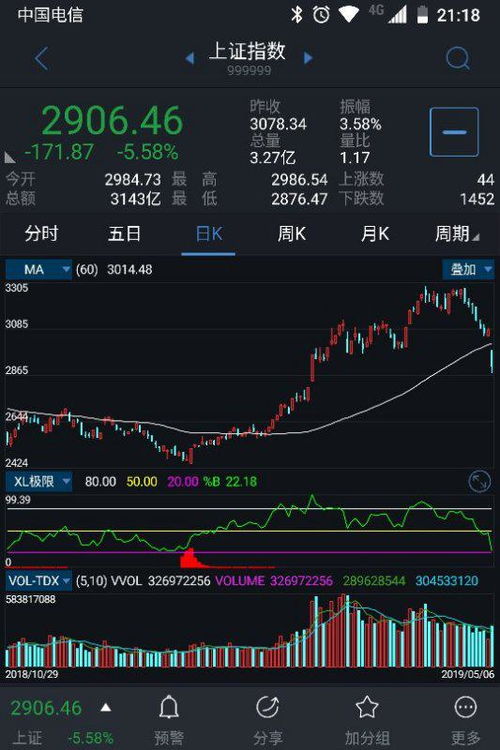Image resolution: width=500 pixels, height=750 pixels.
Task: Tap the 2876.47 low value
Action: (300, 199)
